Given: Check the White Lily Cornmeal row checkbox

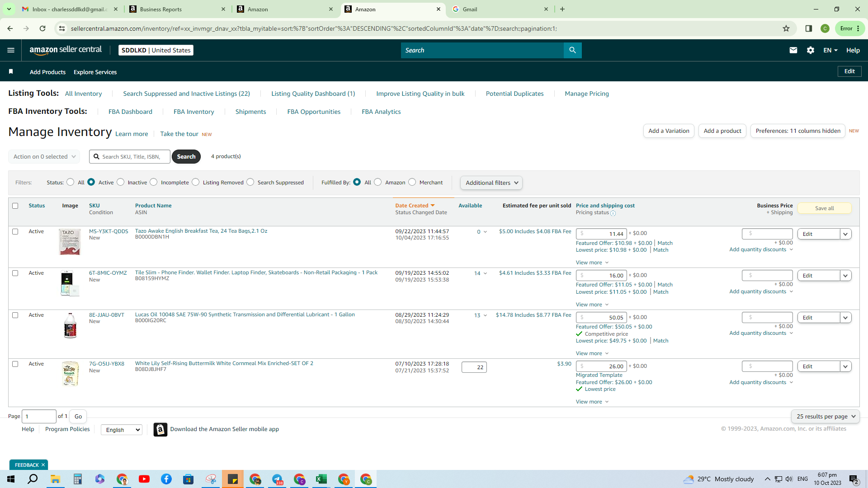Looking at the screenshot, I should point(15,364).
